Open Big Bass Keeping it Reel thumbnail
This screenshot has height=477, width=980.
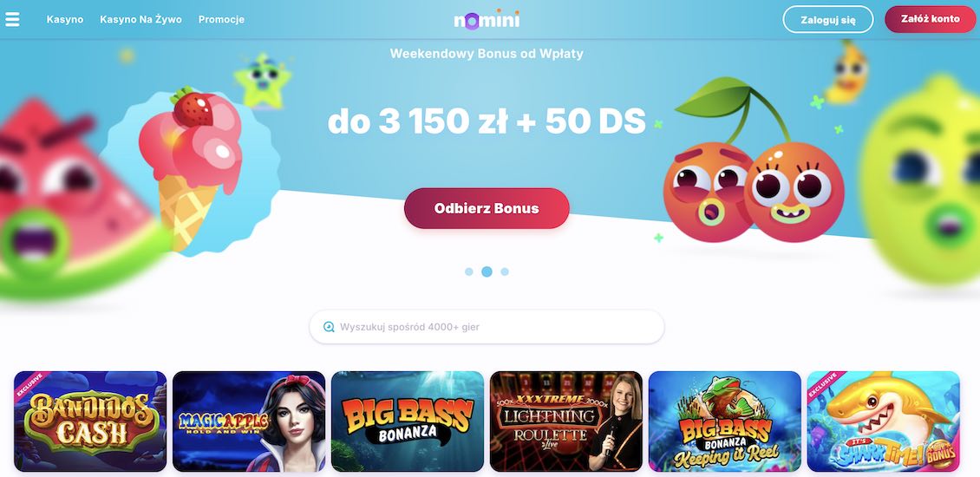click(725, 421)
